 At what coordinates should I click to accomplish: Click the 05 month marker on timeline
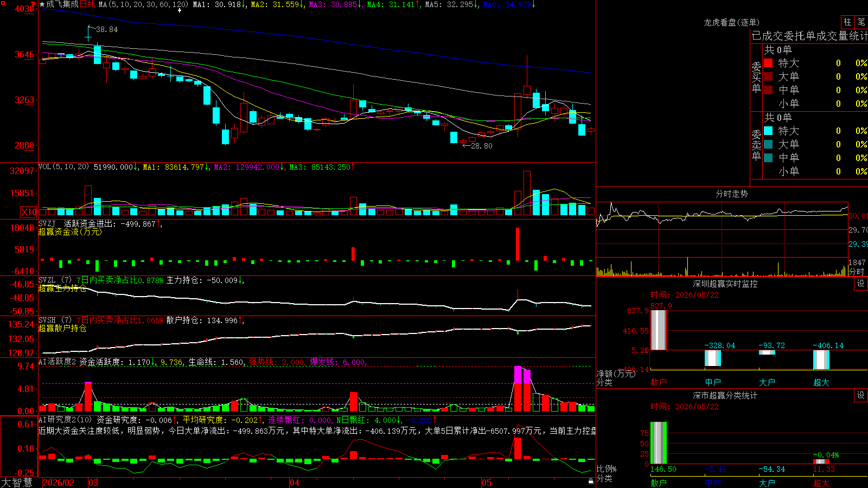pyautogui.click(x=487, y=483)
